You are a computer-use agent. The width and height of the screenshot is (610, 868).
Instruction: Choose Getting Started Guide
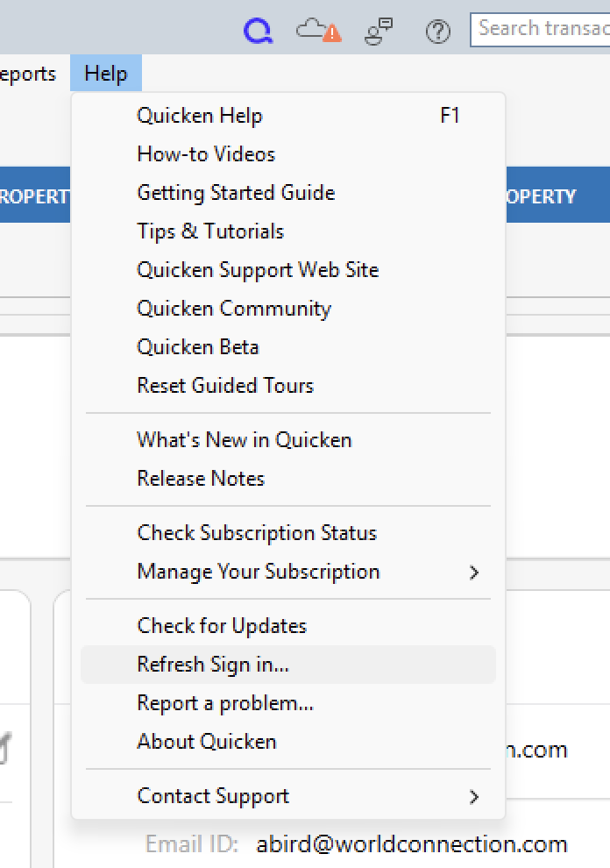(287, 193)
